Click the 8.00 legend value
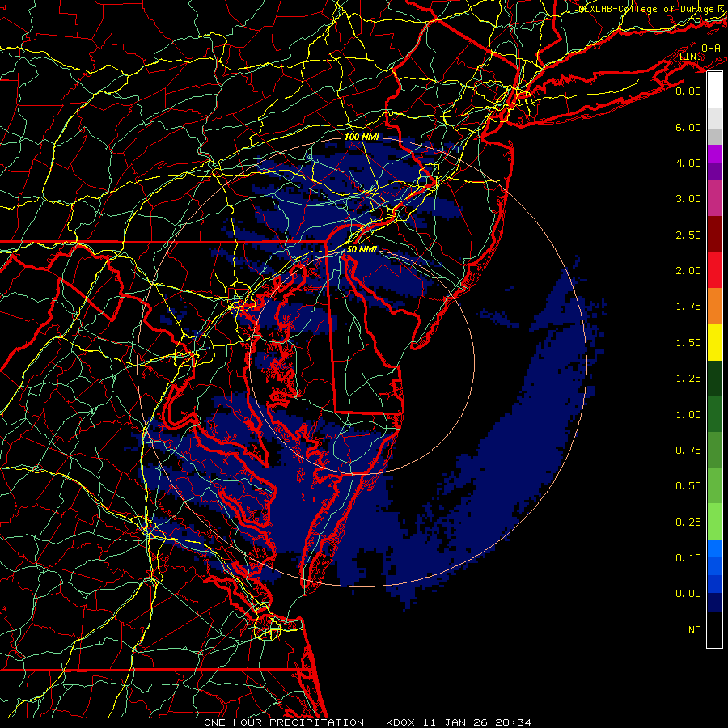The image size is (728, 728). coord(688,91)
